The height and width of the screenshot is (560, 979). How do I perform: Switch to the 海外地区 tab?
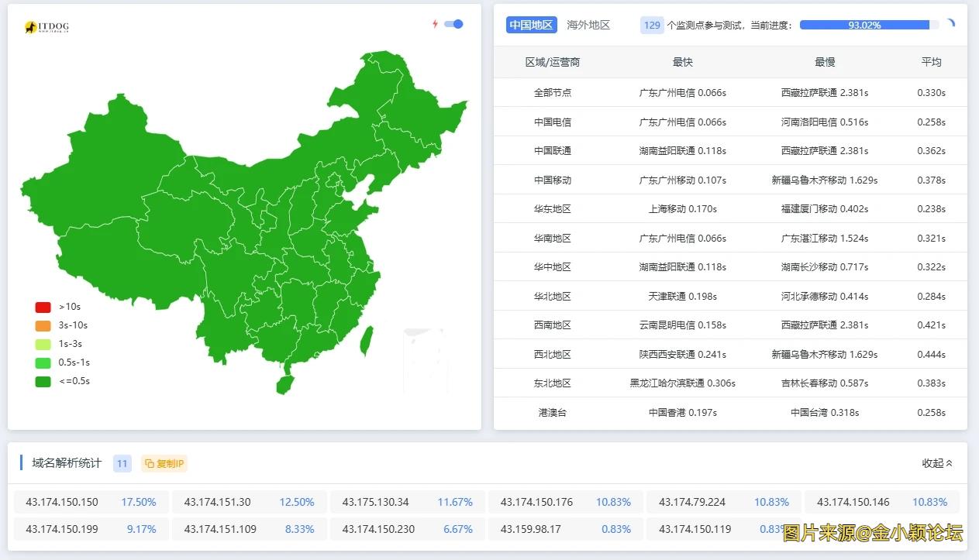click(x=588, y=25)
